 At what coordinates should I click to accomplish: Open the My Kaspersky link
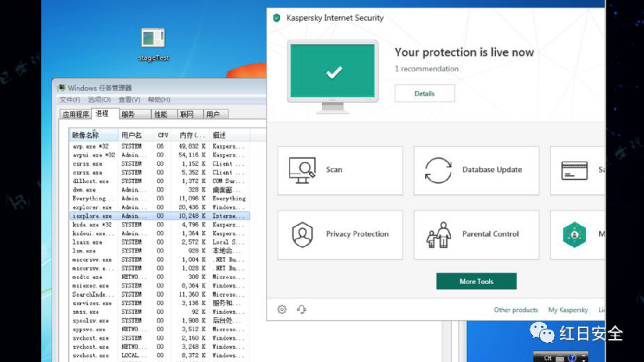tap(568, 310)
